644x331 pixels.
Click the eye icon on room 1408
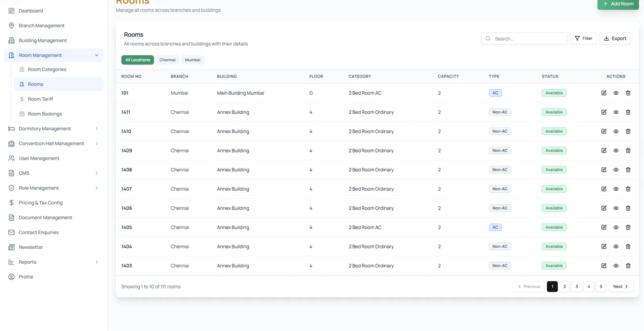616,170
